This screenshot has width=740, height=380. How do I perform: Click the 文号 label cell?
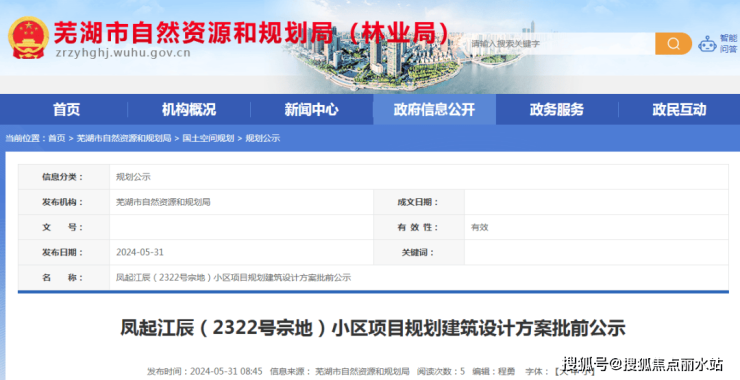click(x=64, y=228)
